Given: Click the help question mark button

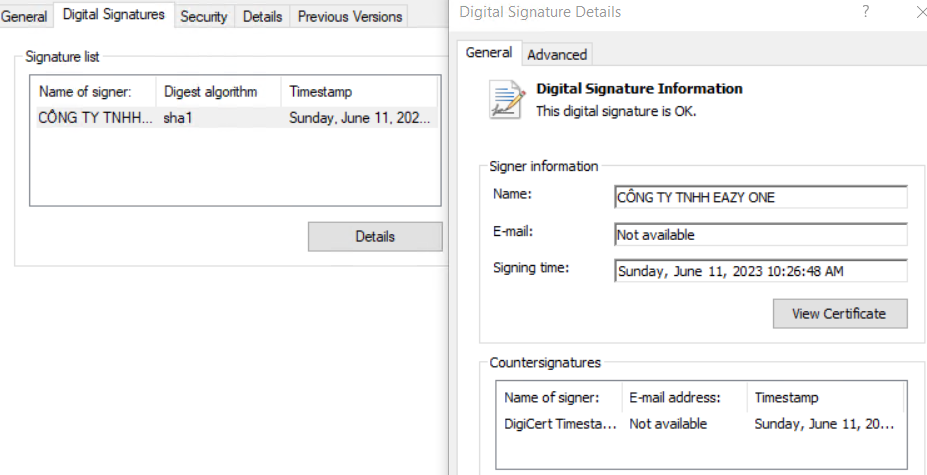Looking at the screenshot, I should point(865,12).
